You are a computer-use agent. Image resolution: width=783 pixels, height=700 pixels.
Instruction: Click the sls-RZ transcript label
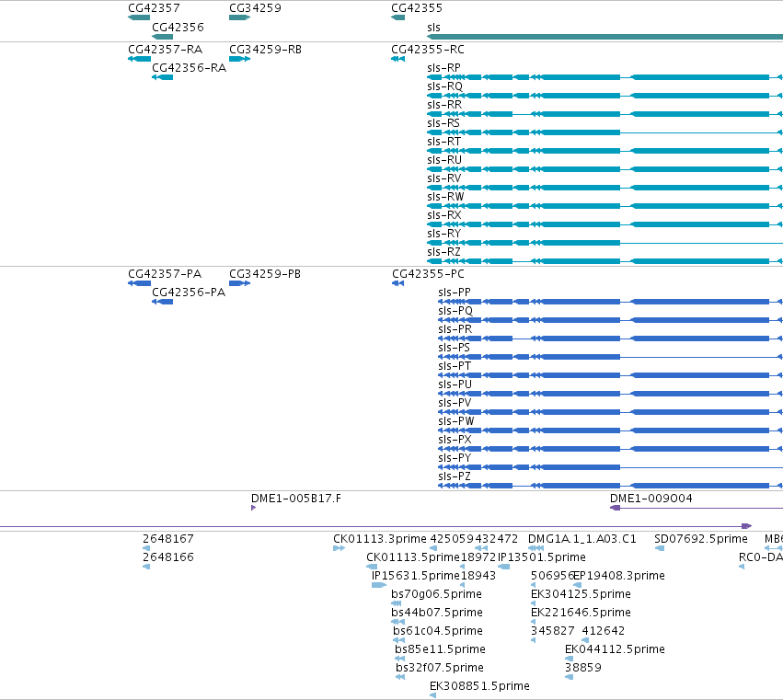pyautogui.click(x=443, y=252)
